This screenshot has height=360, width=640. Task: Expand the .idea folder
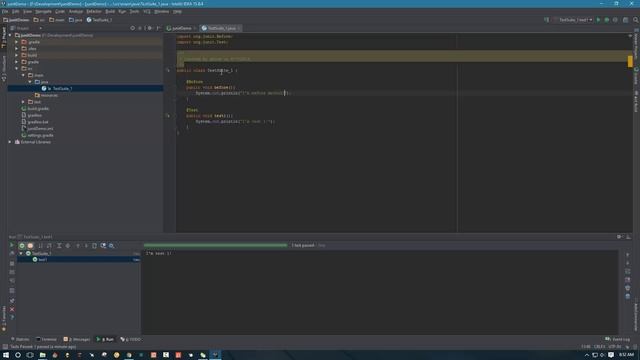(x=17, y=49)
